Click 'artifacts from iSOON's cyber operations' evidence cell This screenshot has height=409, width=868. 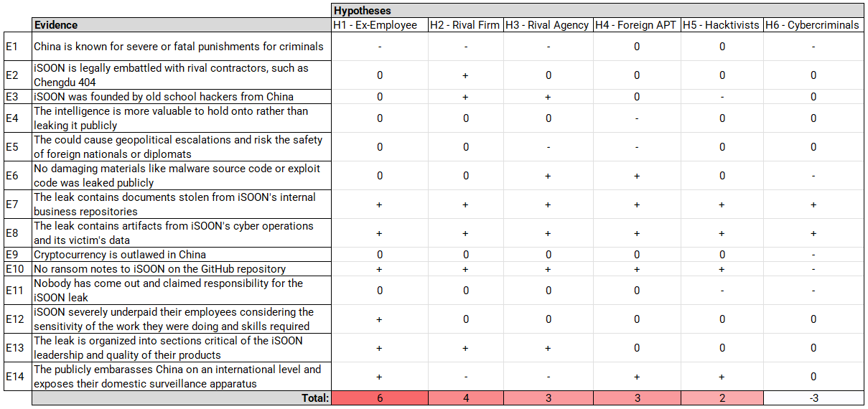click(x=182, y=233)
